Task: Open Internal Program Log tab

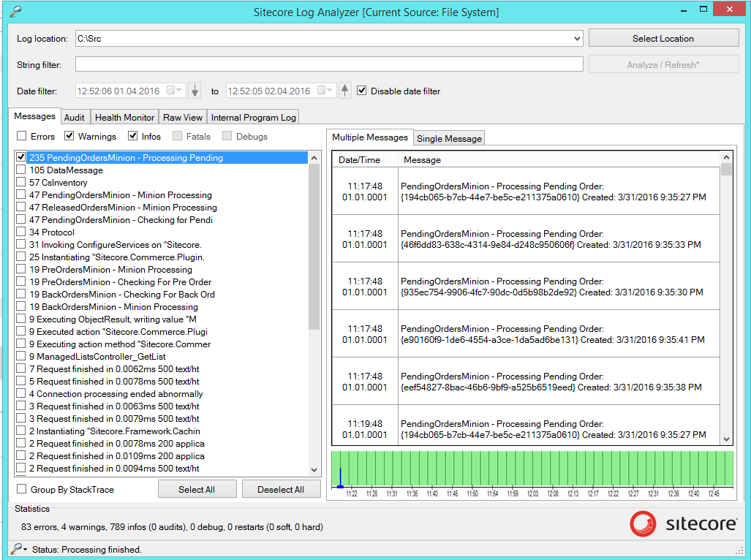Action: click(x=253, y=117)
